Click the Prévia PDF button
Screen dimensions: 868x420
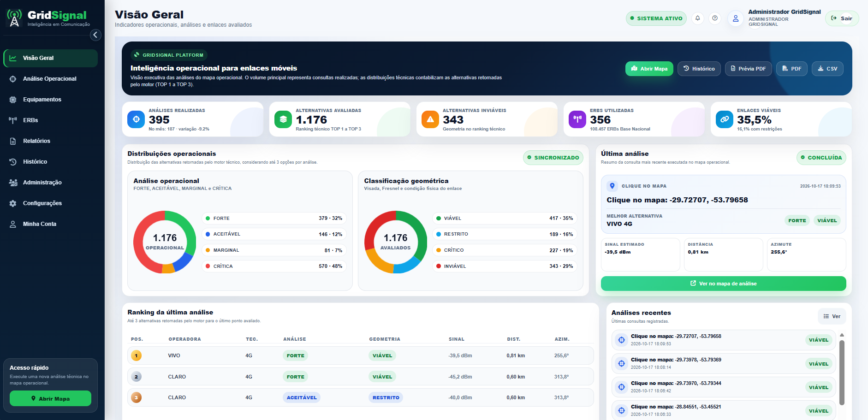pos(748,69)
